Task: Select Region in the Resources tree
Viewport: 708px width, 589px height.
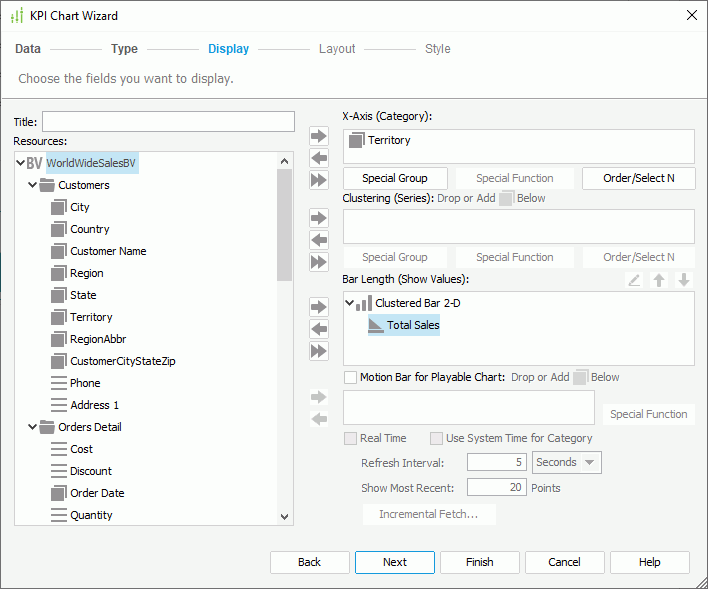Action: point(87,273)
